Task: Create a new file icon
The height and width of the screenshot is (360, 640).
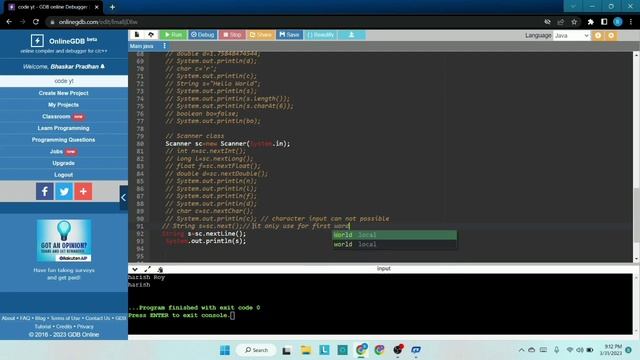Action: pyautogui.click(x=137, y=35)
